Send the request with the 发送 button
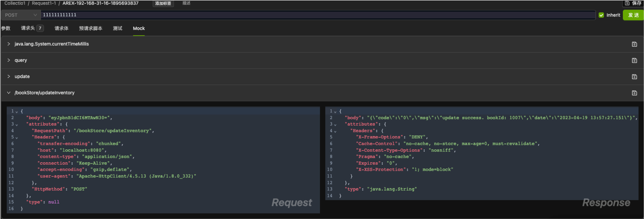Screen dimensions: 644x219 633,15
